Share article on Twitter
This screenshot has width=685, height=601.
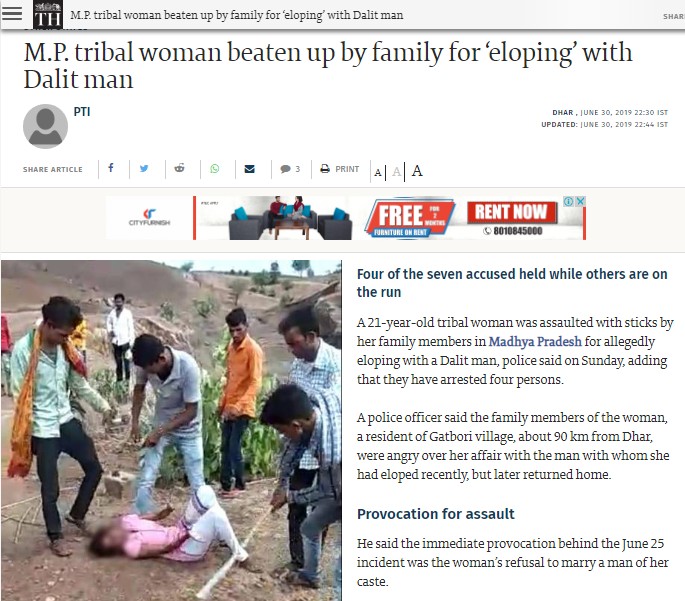(x=144, y=168)
